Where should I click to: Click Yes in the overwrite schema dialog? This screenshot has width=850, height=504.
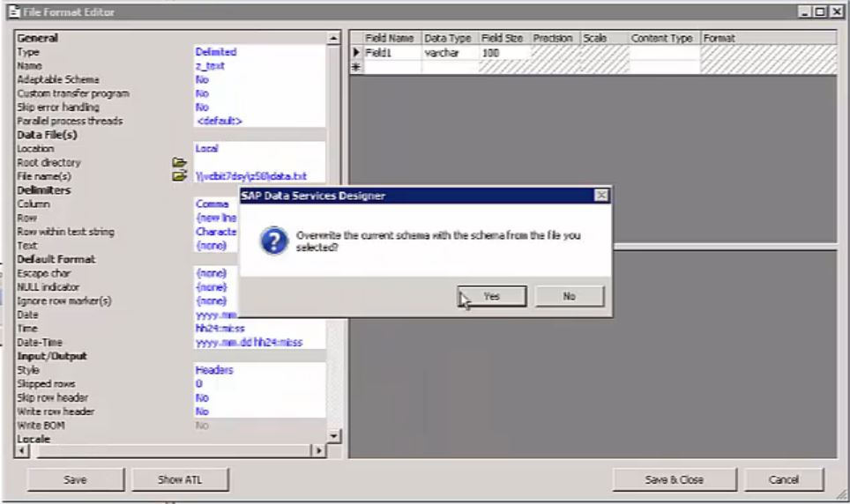(x=492, y=296)
